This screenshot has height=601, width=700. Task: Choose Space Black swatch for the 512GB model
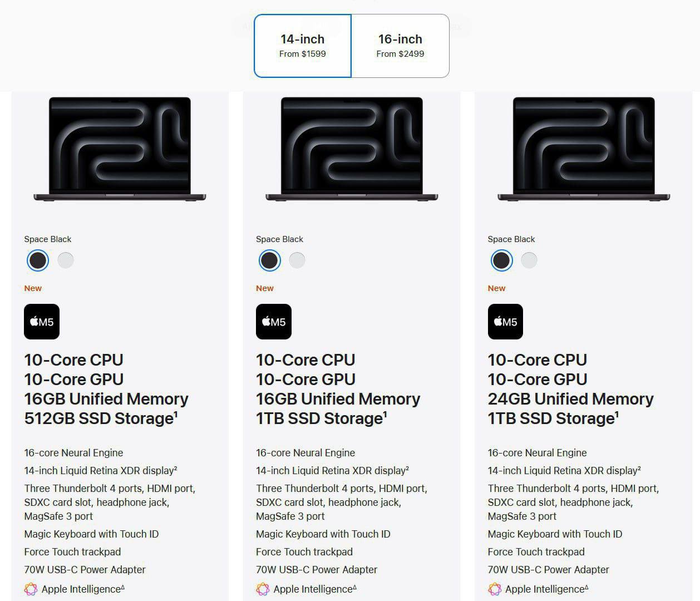tap(38, 260)
